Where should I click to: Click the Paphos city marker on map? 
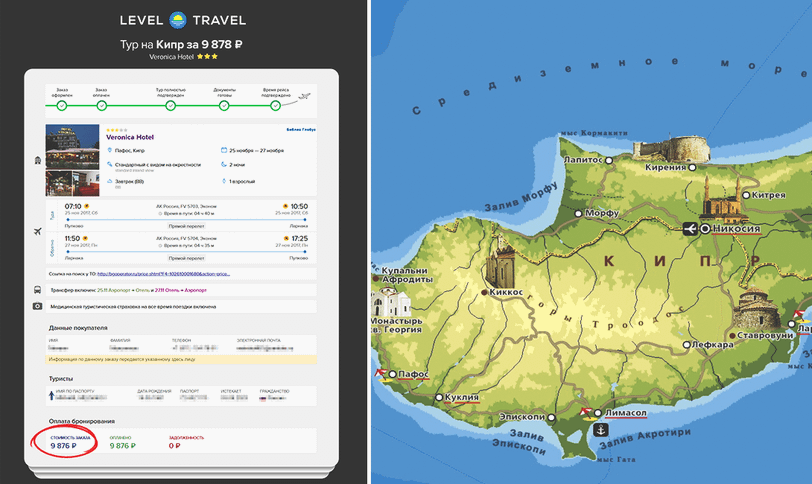[392, 374]
